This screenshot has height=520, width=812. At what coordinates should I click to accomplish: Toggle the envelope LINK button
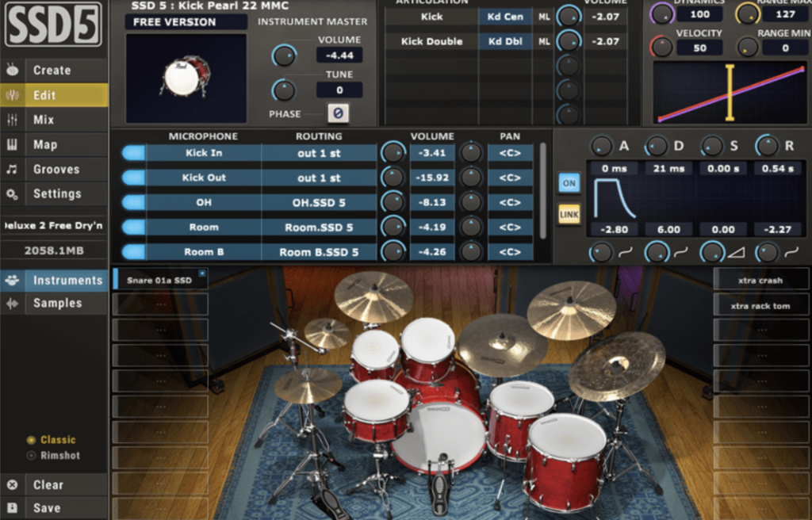coord(569,214)
